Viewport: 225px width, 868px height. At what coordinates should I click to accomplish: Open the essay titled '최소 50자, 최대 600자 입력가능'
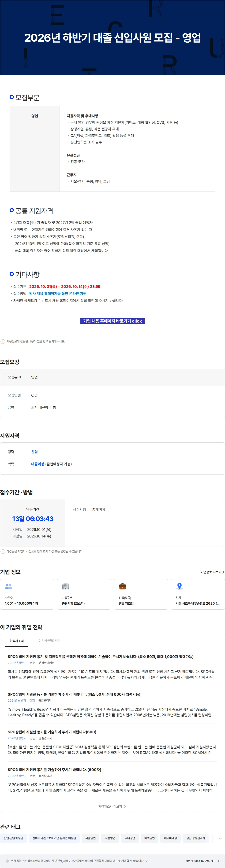[74, 695]
